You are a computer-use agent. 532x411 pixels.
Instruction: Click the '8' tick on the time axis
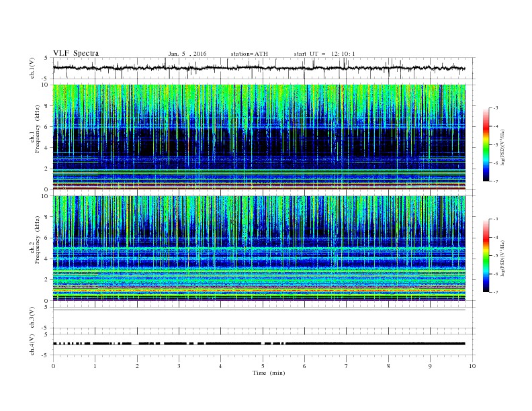(388, 366)
